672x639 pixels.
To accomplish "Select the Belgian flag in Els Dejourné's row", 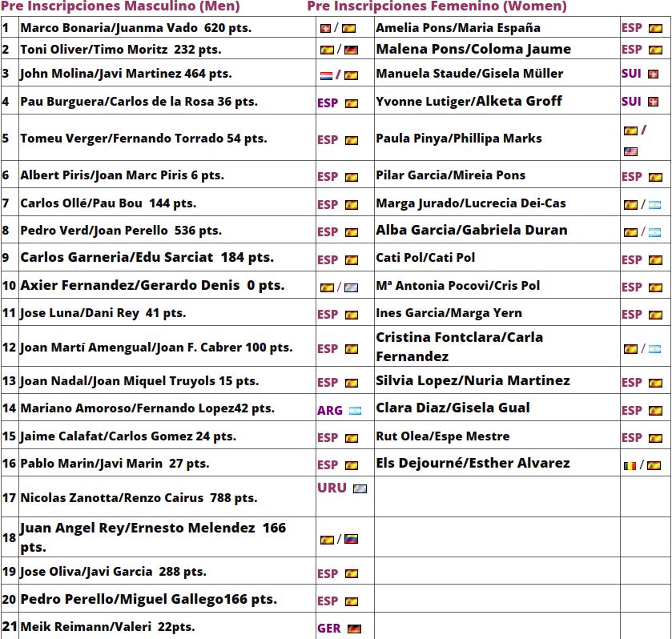I will (630, 465).
